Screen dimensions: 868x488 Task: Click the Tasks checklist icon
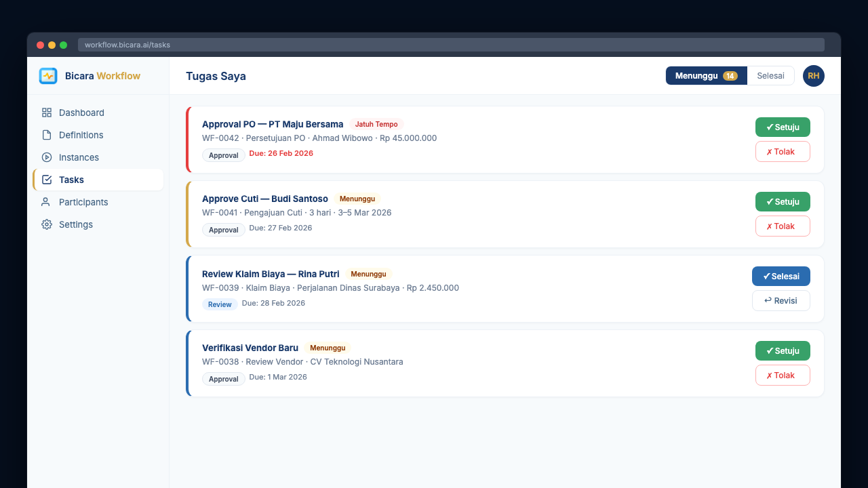pos(46,180)
